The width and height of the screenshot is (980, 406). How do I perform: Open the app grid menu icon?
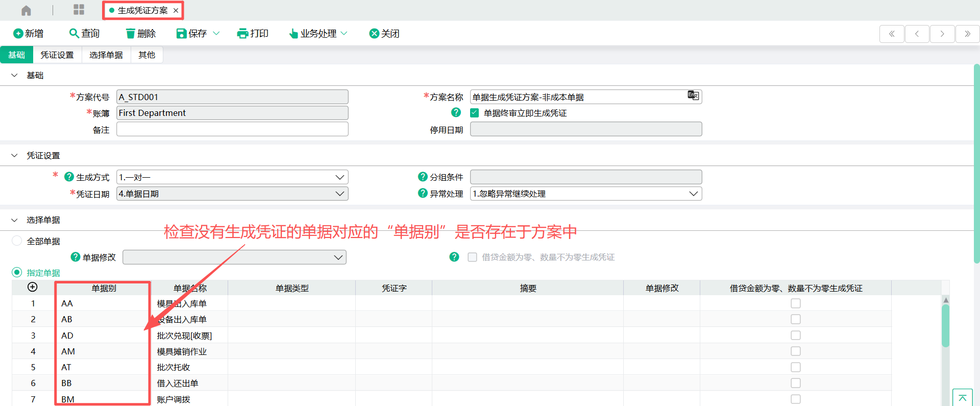pos(79,10)
